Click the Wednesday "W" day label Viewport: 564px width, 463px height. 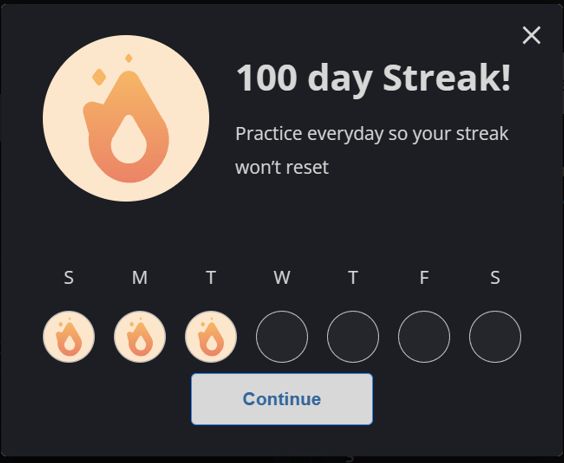click(282, 277)
